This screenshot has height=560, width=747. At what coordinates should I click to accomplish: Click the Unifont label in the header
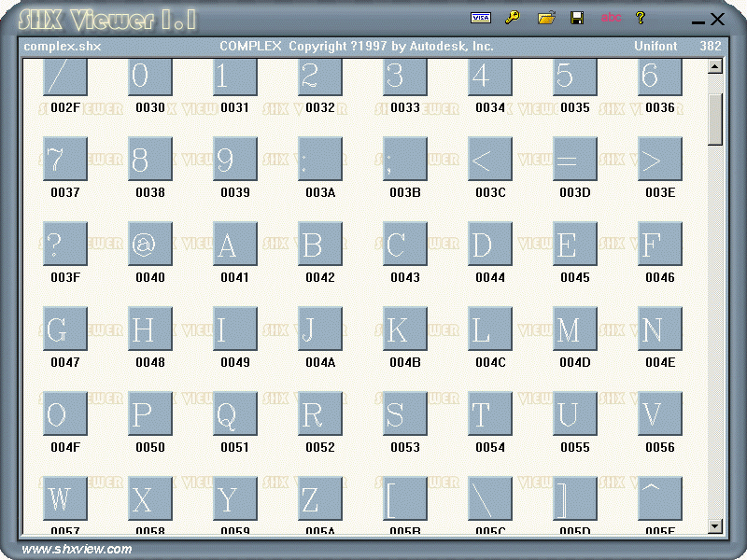[x=656, y=45]
